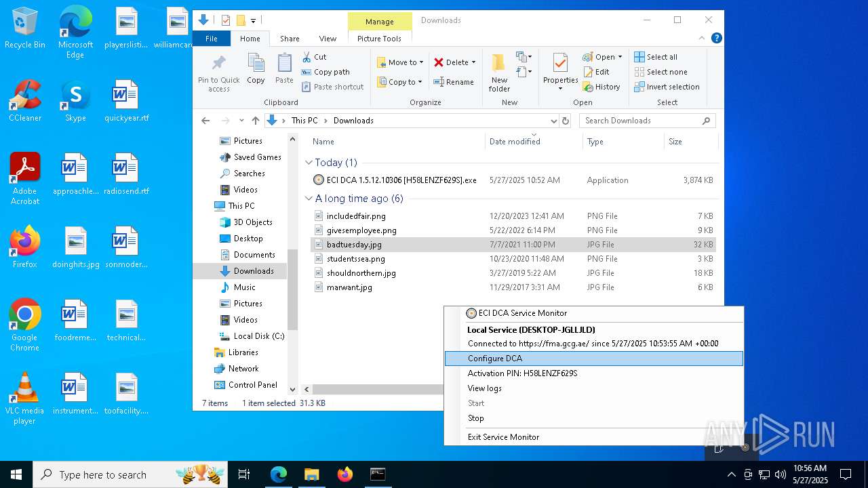Screen dimensions: 868x488
Task: Click the Cut scissors command
Action: click(315, 57)
